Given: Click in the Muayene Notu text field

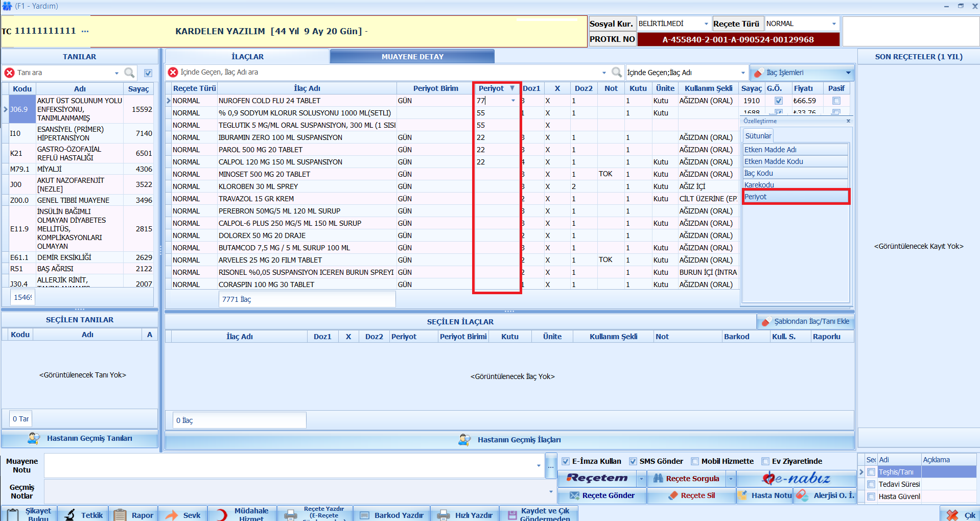Looking at the screenshot, I should point(294,466).
